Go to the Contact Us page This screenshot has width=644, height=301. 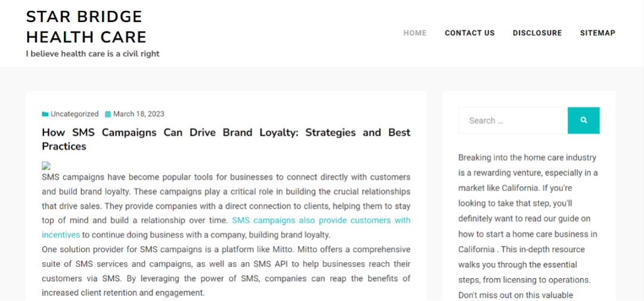tap(470, 33)
